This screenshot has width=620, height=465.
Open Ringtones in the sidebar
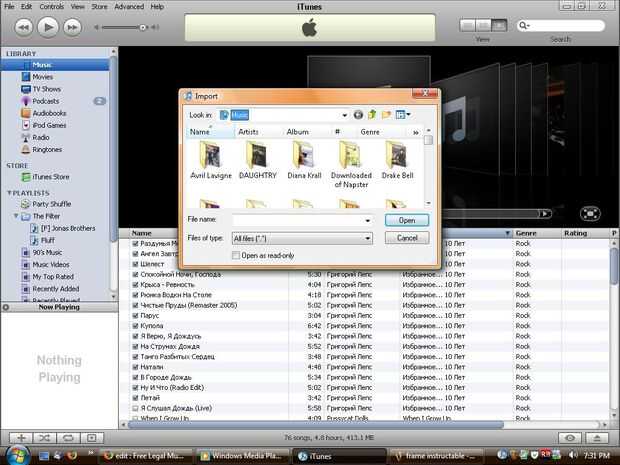(47, 149)
